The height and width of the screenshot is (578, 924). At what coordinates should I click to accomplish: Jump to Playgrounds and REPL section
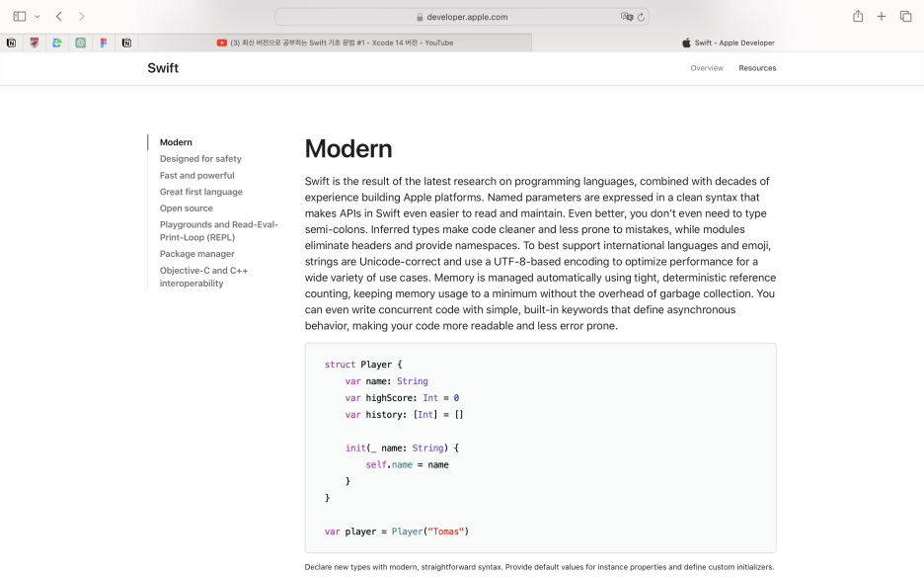(218, 230)
